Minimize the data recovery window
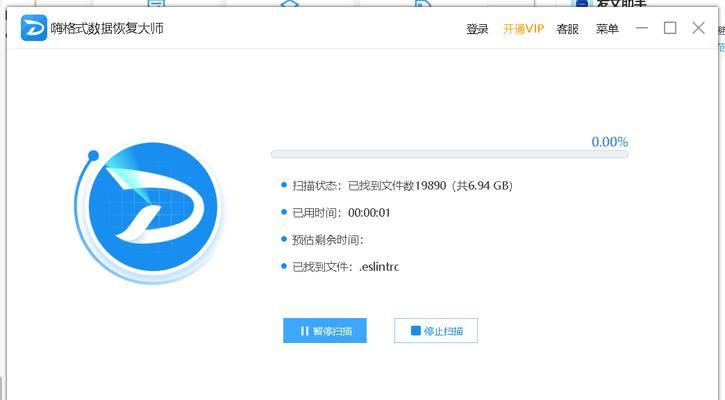This screenshot has height=400, width=725. pyautogui.click(x=642, y=28)
